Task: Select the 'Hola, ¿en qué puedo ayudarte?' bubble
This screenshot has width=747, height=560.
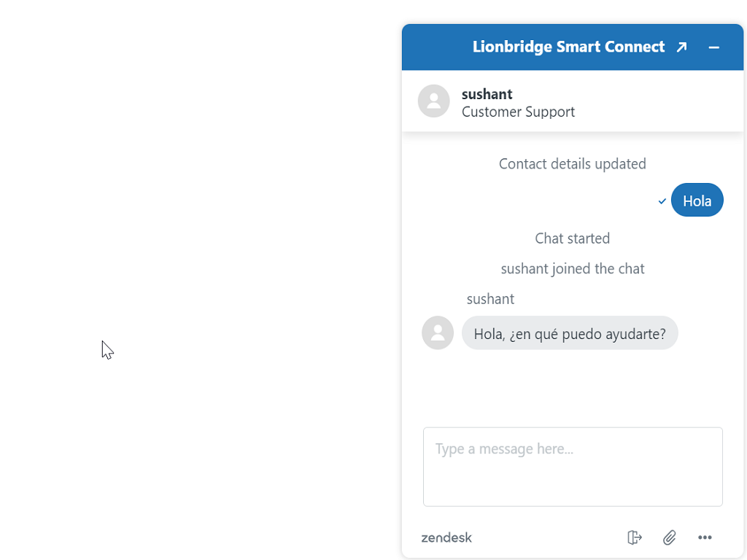Action: click(x=570, y=332)
